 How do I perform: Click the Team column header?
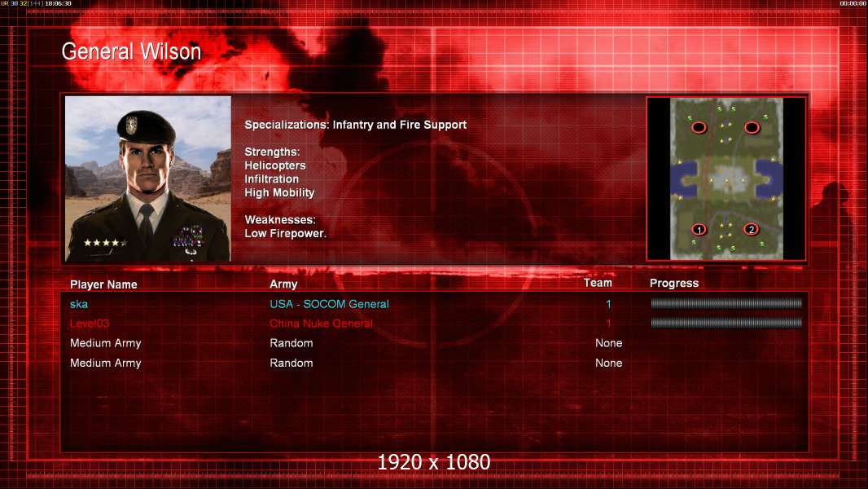coord(598,283)
